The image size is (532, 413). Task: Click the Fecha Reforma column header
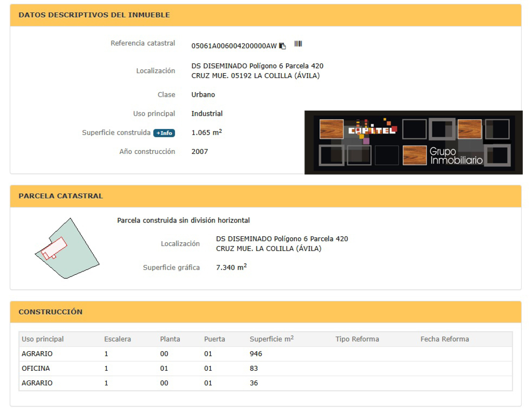pyautogui.click(x=444, y=339)
